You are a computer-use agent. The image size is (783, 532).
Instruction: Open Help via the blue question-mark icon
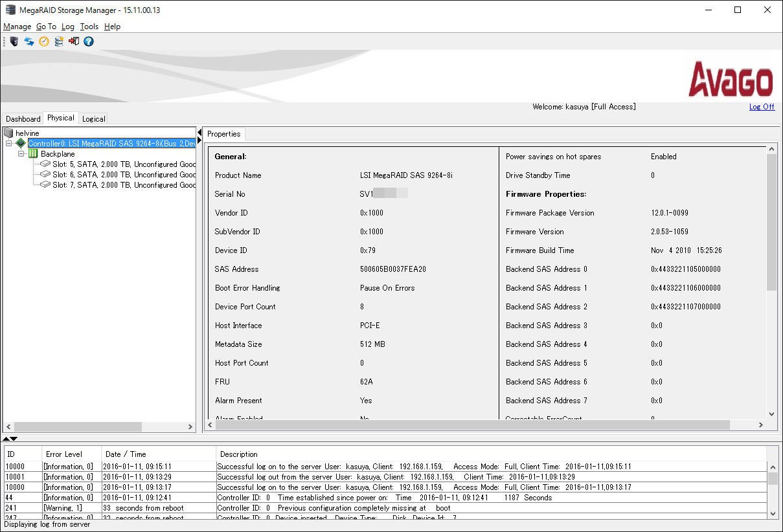89,41
